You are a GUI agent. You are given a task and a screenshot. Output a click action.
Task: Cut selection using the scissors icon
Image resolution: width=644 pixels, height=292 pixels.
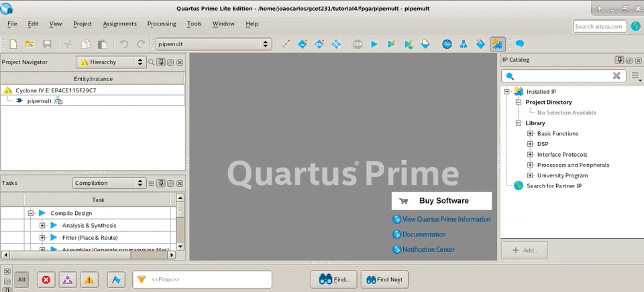[x=68, y=44]
